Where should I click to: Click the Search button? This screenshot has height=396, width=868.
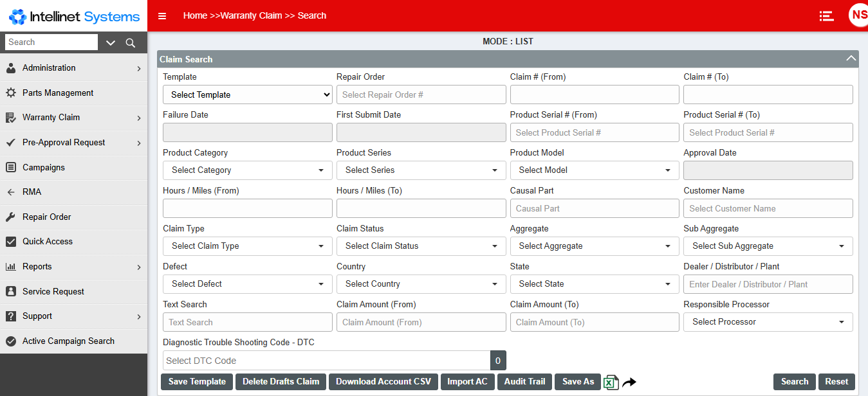794,381
